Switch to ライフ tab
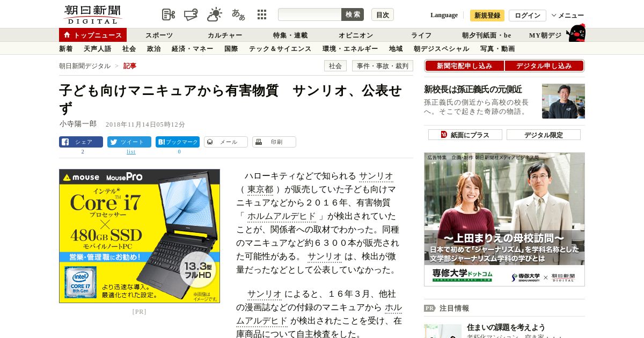Image resolution: width=644 pixels, height=338 pixels. point(421,35)
